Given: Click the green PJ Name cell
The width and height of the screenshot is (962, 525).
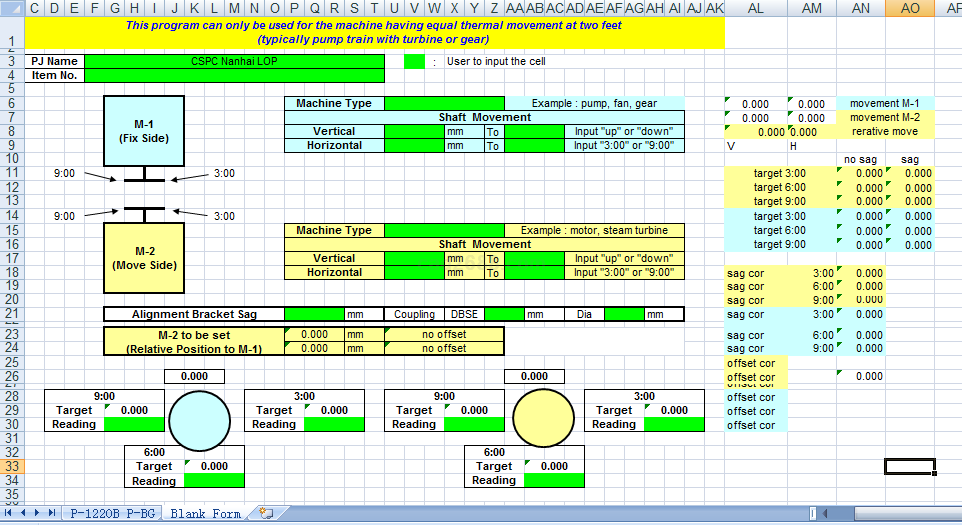Looking at the screenshot, I should point(234,61).
